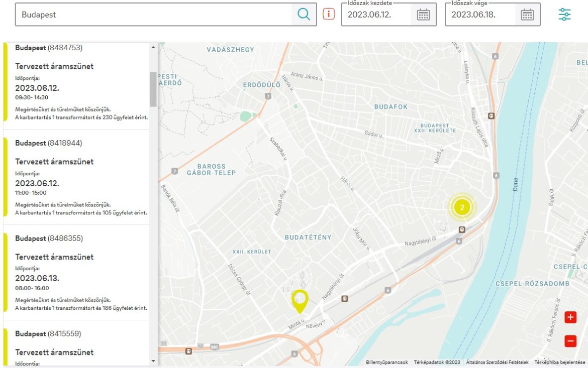Click the search magnifier icon

[x=304, y=15]
